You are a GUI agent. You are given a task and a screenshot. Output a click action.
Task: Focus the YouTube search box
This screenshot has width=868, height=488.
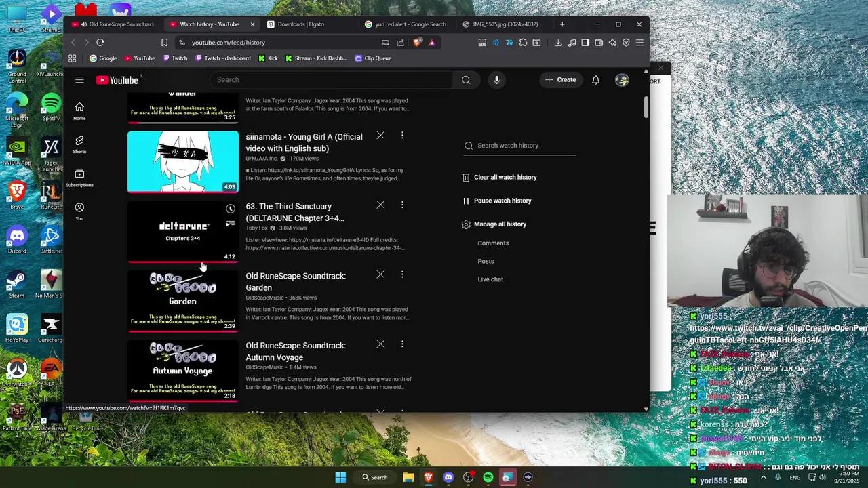point(331,80)
